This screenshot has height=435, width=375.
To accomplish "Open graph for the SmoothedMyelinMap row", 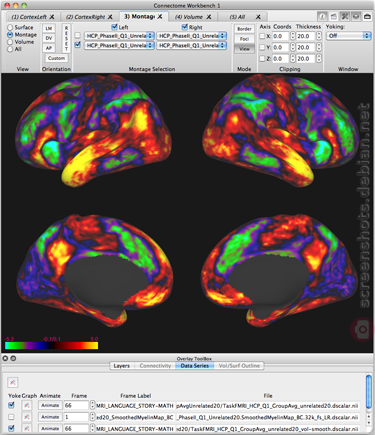I will [27, 417].
